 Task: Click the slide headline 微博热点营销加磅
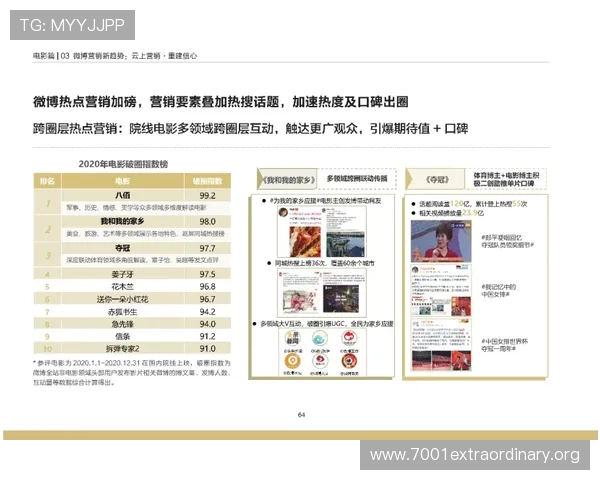220,102
